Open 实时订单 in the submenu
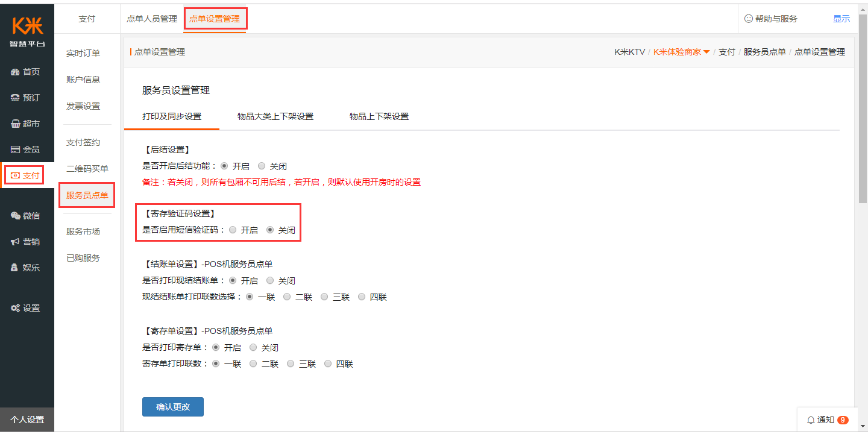The width and height of the screenshot is (868, 434). [83, 54]
